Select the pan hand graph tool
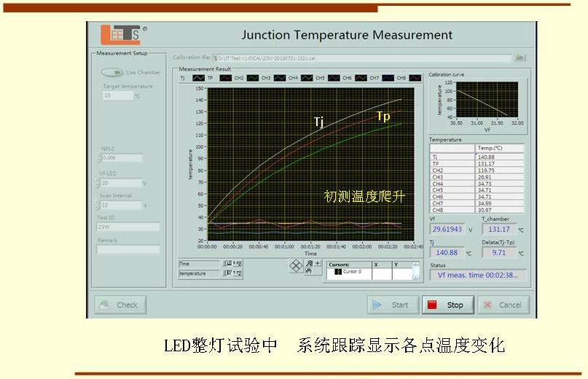Viewport: 588px width, 379px height. (310, 271)
